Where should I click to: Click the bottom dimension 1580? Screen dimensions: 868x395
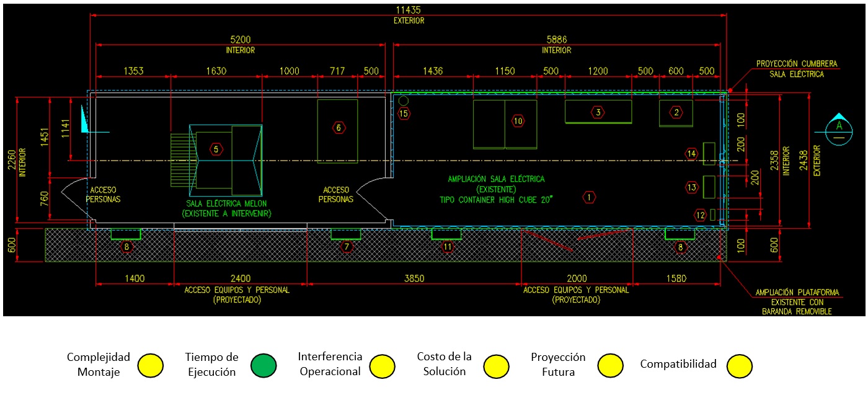point(676,278)
